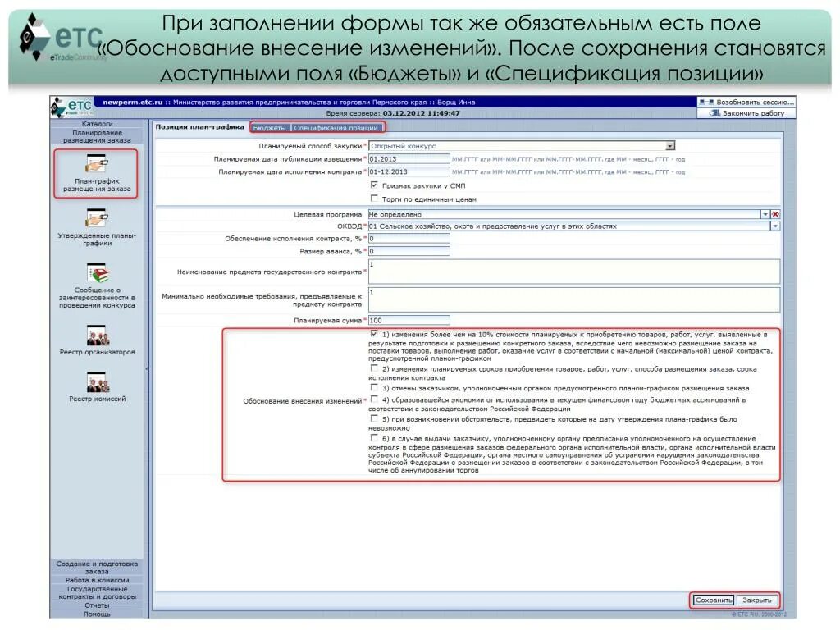This screenshot has height=630, width=840.
Task: Click the Сохранить button
Action: [713, 600]
